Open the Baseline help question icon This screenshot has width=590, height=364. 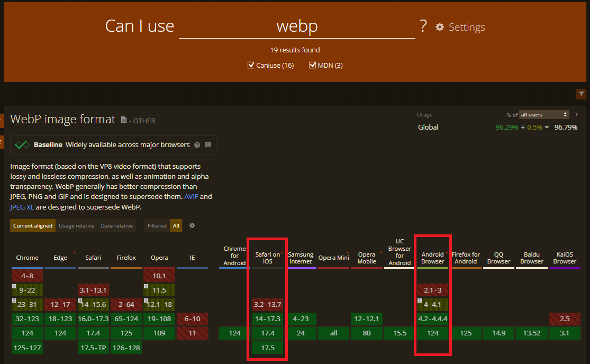197,145
